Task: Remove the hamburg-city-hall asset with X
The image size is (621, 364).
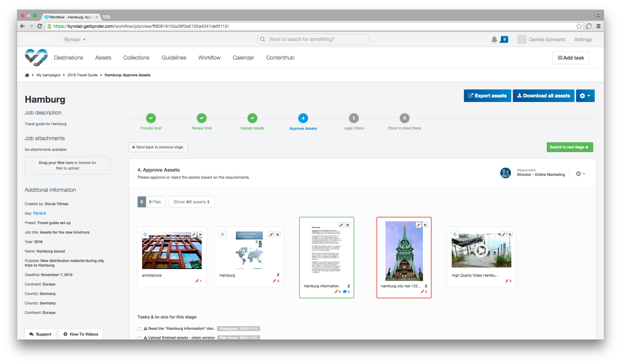Action: [425, 225]
